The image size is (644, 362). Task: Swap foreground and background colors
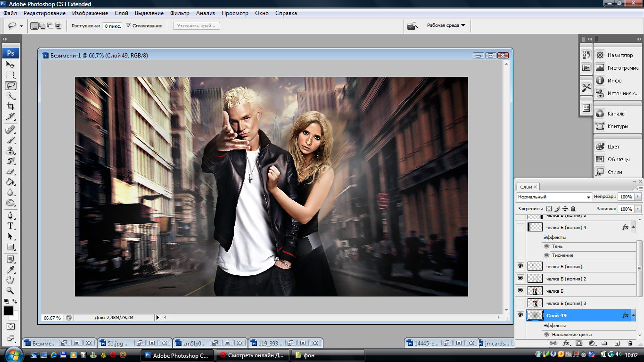pyautogui.click(x=15, y=301)
